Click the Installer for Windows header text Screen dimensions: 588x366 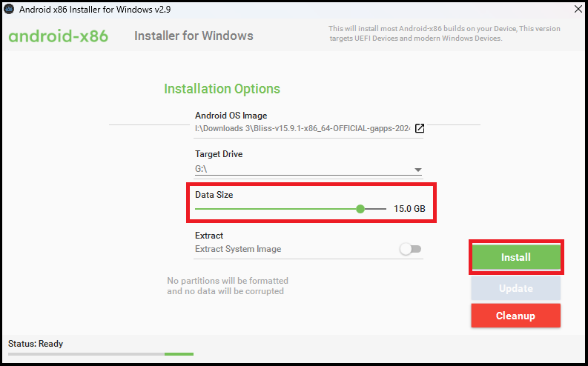tap(194, 36)
